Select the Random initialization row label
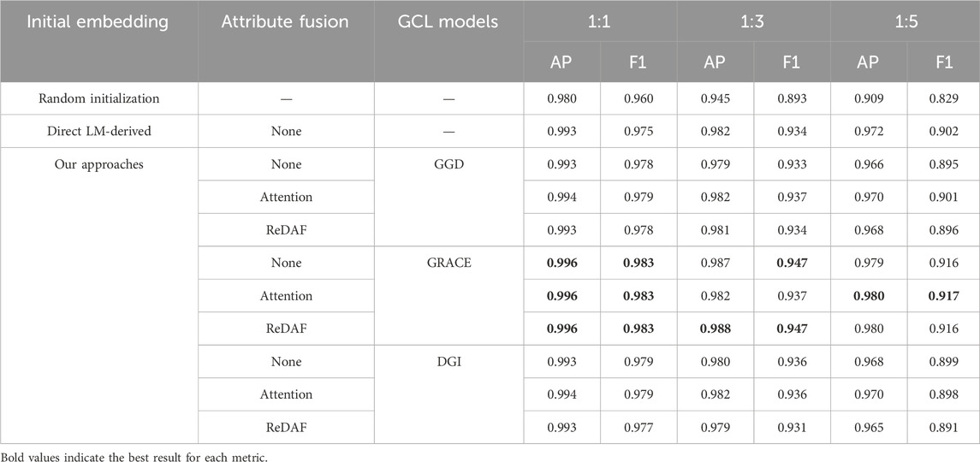The height and width of the screenshot is (462, 980). (x=98, y=98)
